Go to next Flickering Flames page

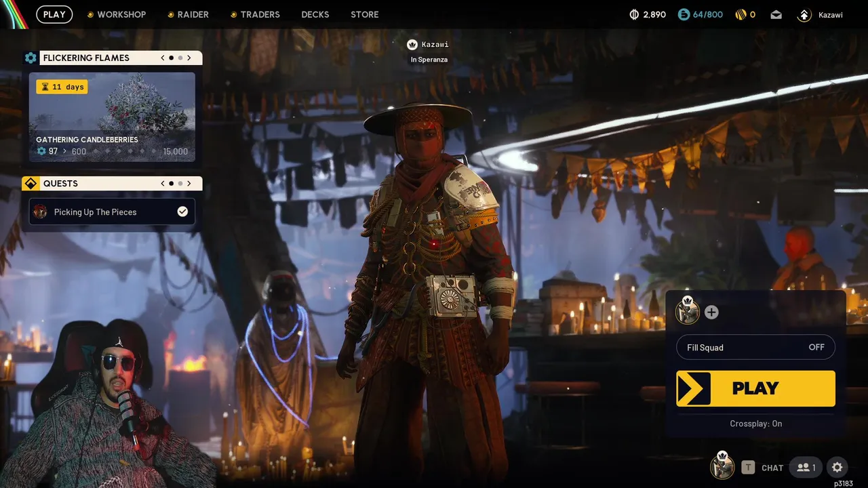coord(189,58)
